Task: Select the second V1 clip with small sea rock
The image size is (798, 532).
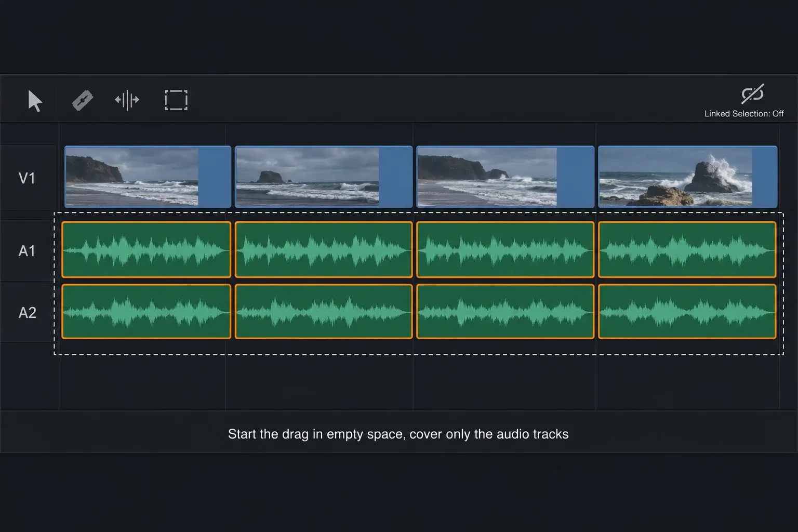Action: click(x=324, y=177)
